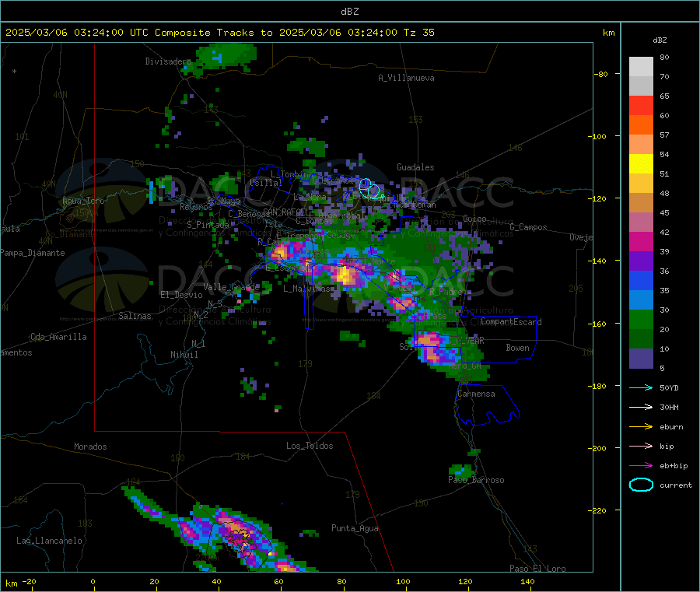Screen dimensions: 700x592
Task: Click the 140 km horizontal axis label
Action: point(527,581)
